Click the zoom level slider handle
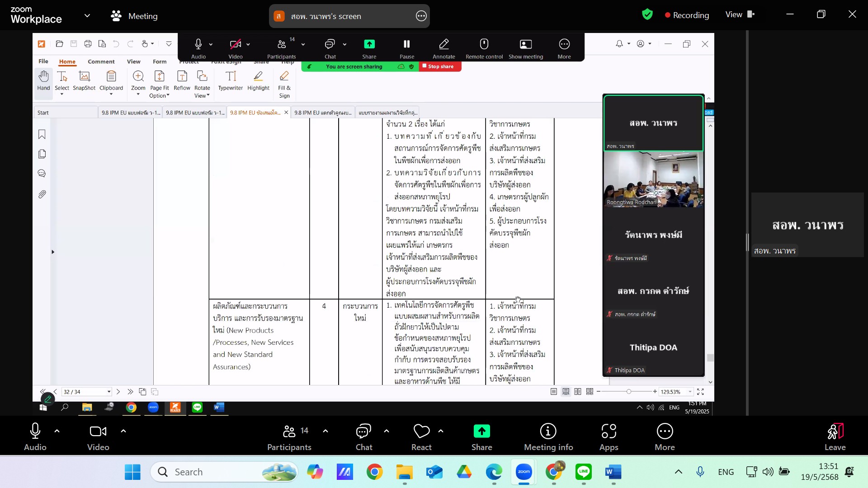This screenshot has width=868, height=488. 628,392
